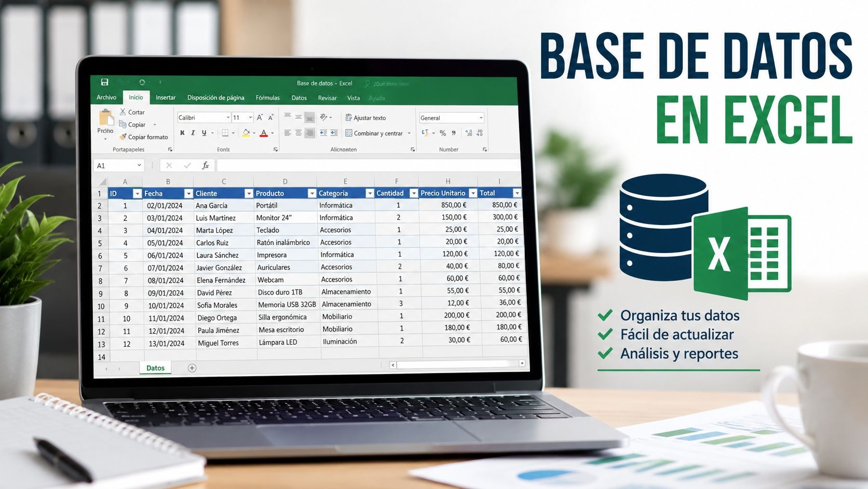Click the increase decimal places icon
Screen dimensions: 868x489
click(x=468, y=133)
